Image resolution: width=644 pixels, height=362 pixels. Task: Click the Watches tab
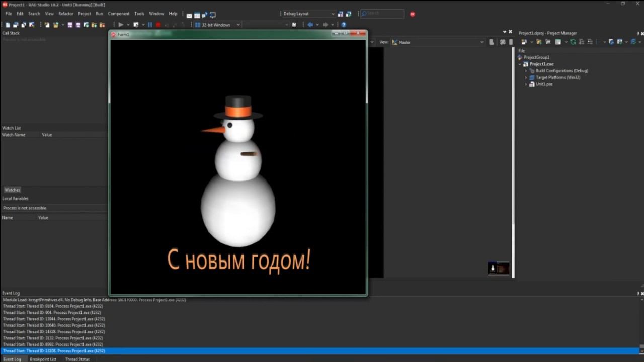(x=12, y=190)
